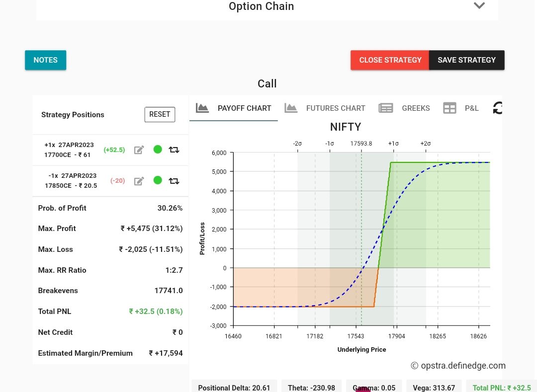Viewport: 537px width, 392px height.
Task: Click the Payoff Chart area icon
Action: pos(202,108)
